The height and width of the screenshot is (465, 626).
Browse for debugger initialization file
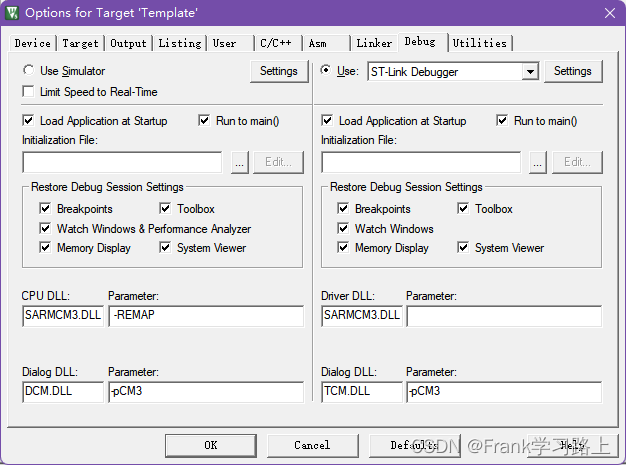coord(538,162)
